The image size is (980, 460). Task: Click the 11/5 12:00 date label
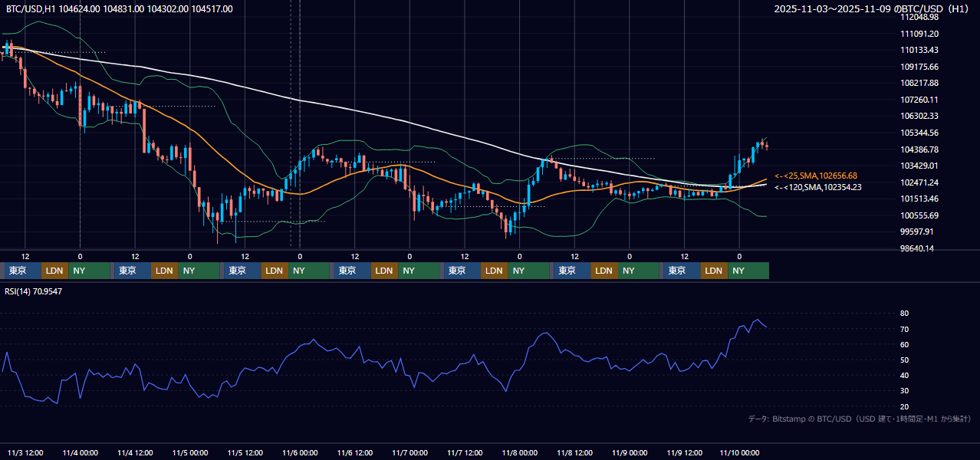click(245, 452)
